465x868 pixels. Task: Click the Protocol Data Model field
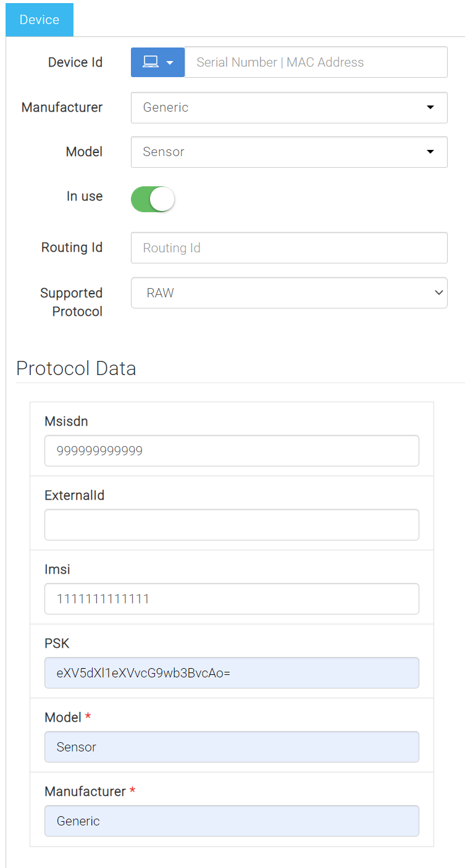pyautogui.click(x=232, y=747)
